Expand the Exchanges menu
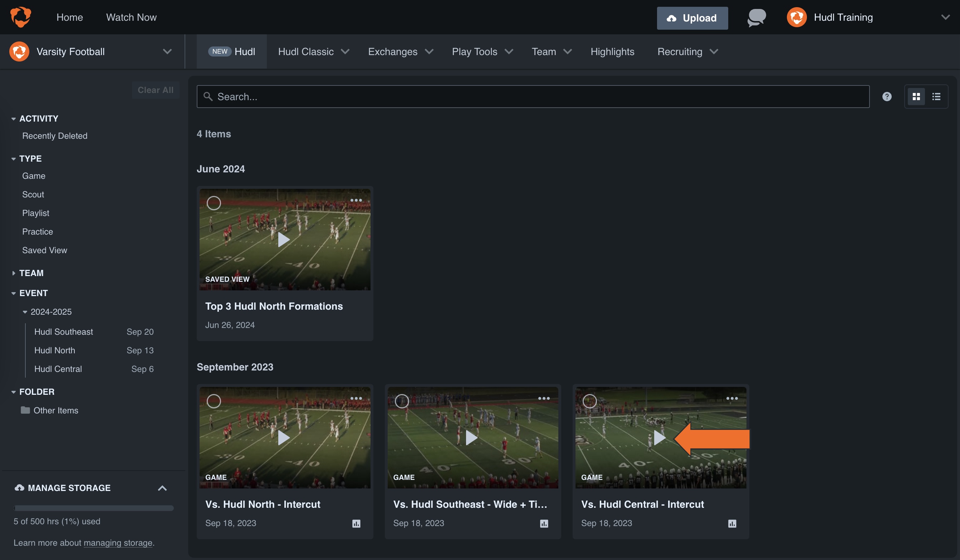 coord(401,51)
